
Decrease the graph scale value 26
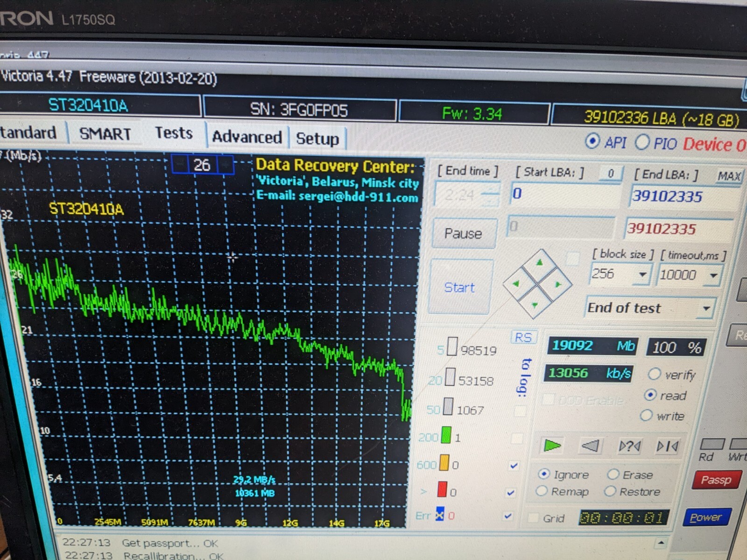(x=180, y=164)
